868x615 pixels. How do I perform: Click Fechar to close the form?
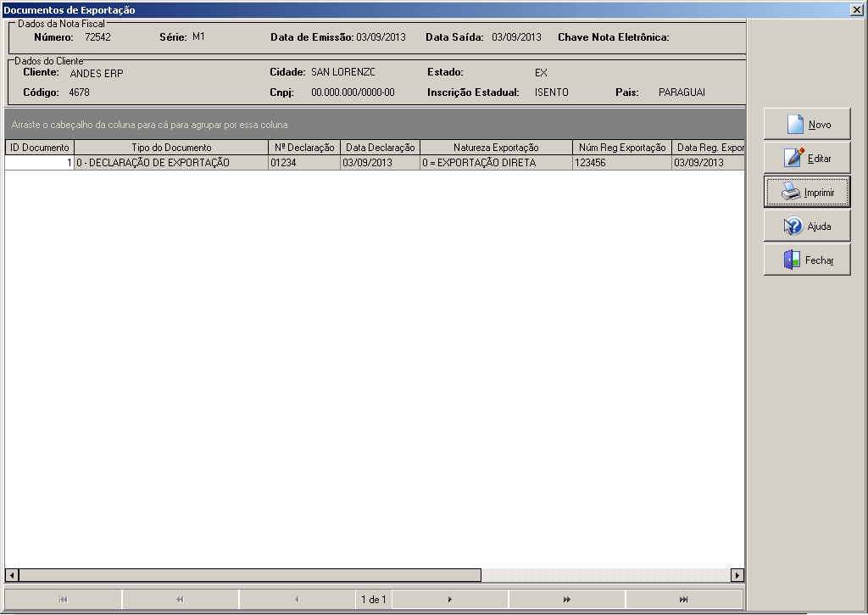(x=807, y=260)
